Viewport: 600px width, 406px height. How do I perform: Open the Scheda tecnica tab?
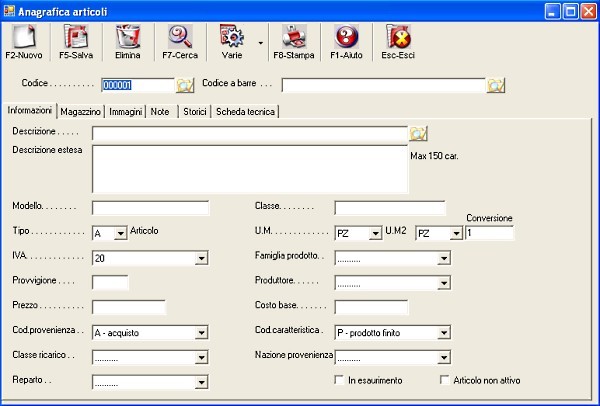pos(246,112)
